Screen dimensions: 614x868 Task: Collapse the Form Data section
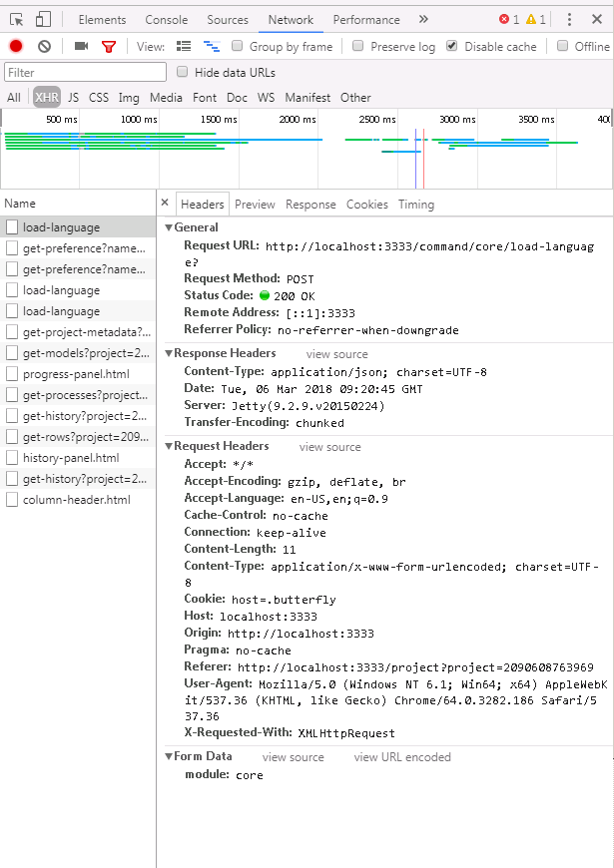click(169, 756)
